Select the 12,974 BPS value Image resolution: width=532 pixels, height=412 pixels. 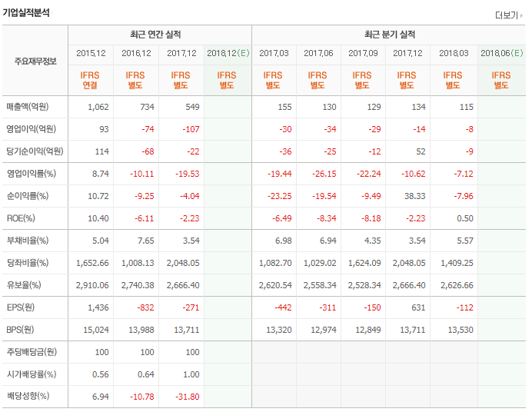[324, 330]
